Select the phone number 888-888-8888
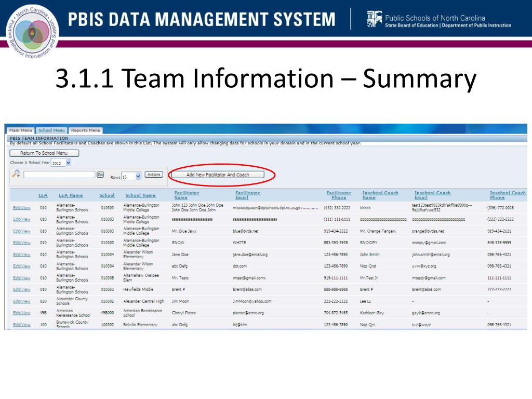 [x=336, y=289]
